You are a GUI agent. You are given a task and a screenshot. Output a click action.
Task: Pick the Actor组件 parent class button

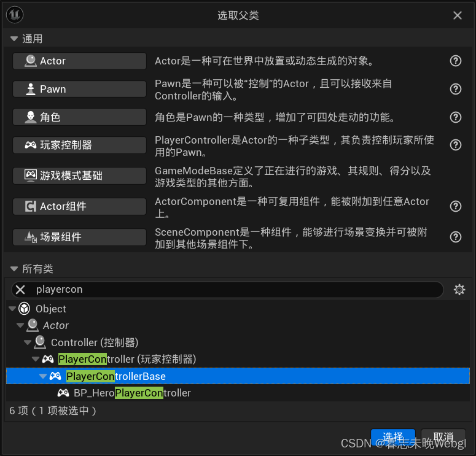pyautogui.click(x=79, y=206)
